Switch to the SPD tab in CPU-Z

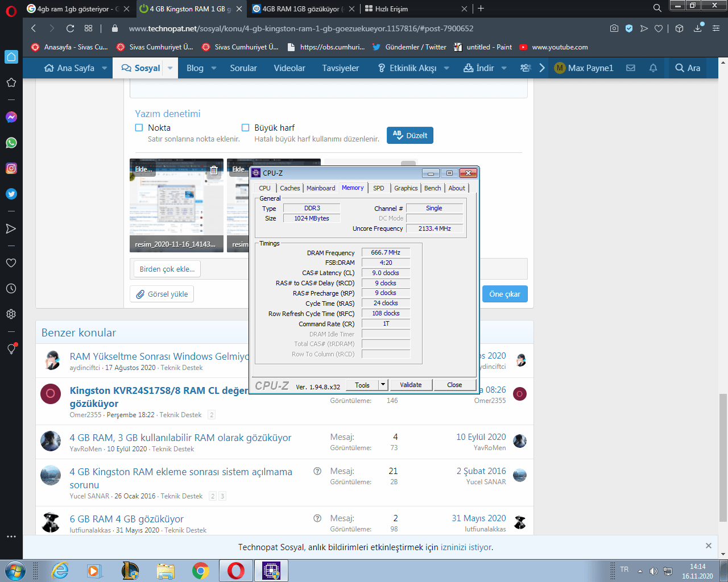point(378,188)
